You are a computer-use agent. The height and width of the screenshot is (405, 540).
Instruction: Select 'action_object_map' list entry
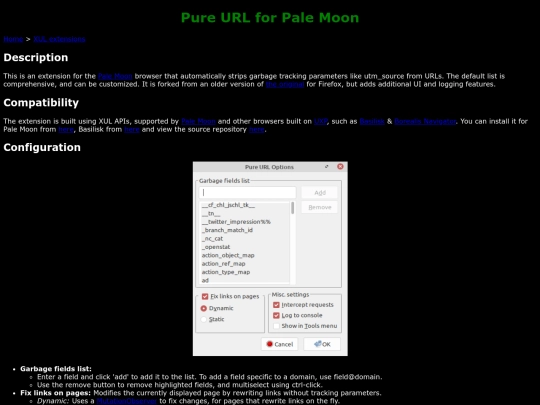click(x=245, y=255)
